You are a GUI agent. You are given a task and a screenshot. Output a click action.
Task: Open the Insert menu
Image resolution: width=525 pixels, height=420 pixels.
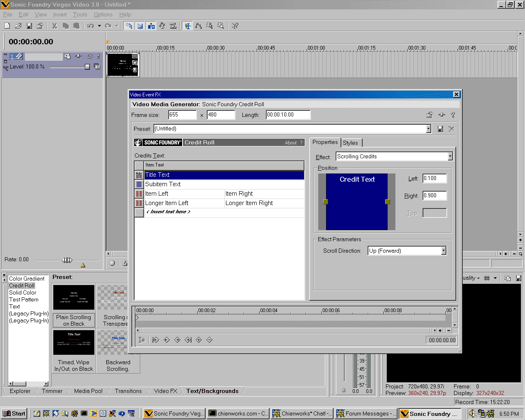(x=59, y=14)
